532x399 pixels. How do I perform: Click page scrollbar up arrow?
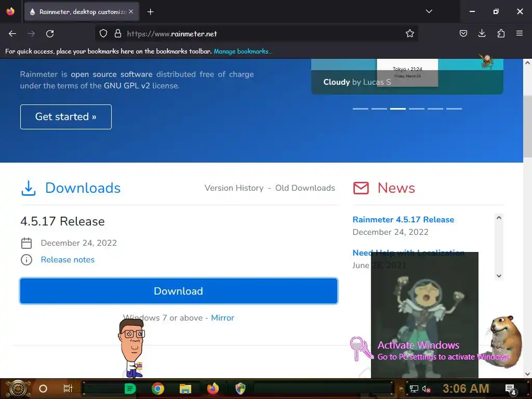[527, 63]
